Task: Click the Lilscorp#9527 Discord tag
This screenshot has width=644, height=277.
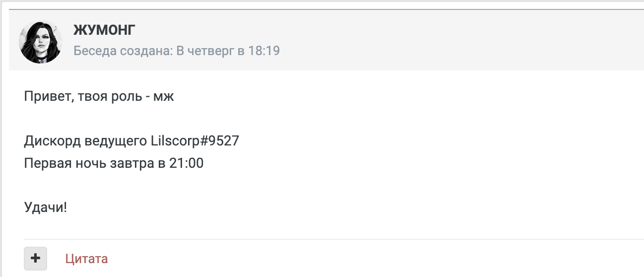Action: pos(194,141)
